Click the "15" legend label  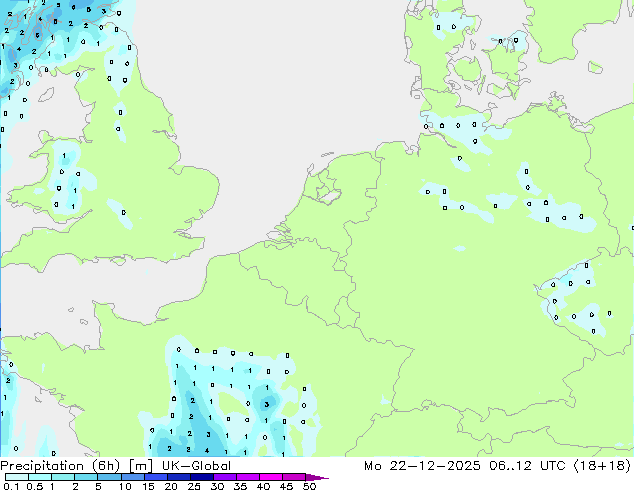[x=148, y=486]
